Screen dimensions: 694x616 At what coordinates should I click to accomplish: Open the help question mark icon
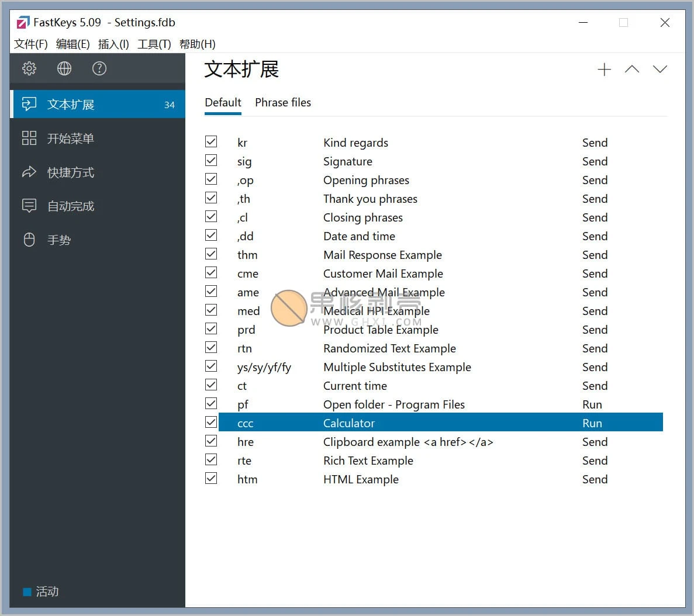coord(99,68)
